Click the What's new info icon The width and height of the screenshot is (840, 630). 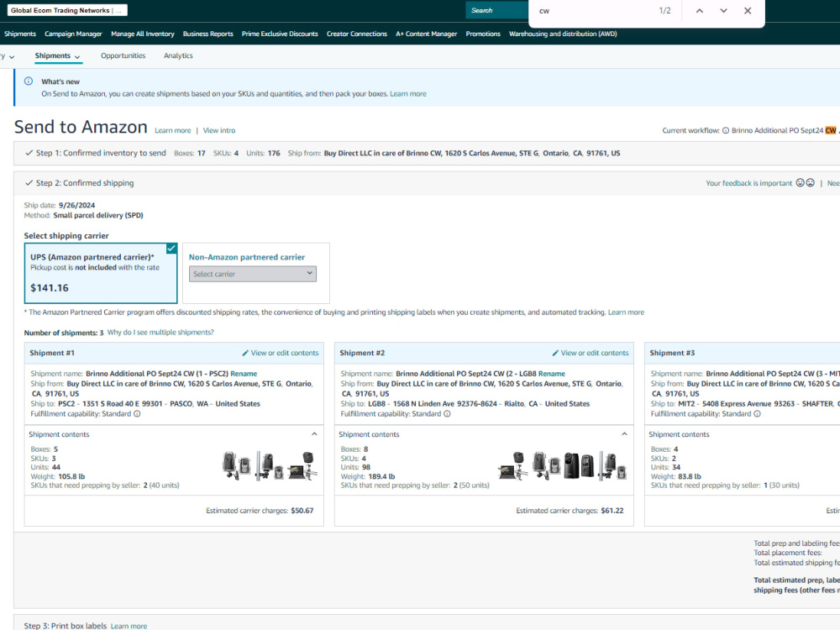(x=29, y=81)
